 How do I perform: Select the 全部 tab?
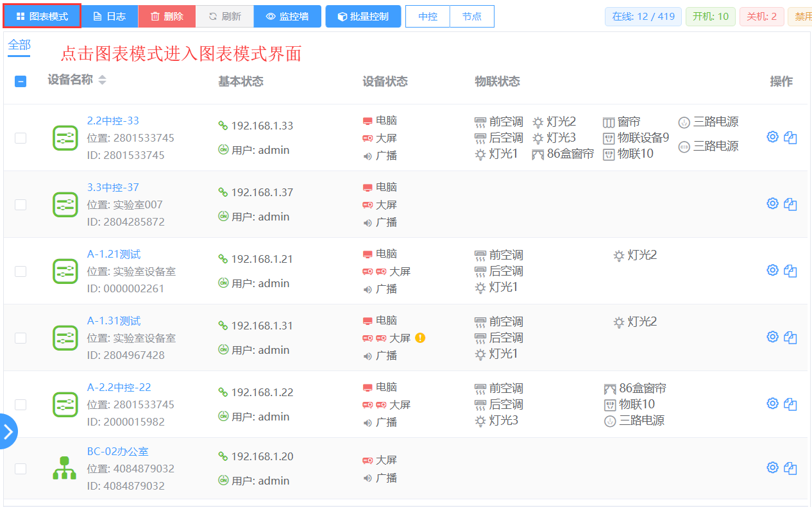pyautogui.click(x=19, y=45)
